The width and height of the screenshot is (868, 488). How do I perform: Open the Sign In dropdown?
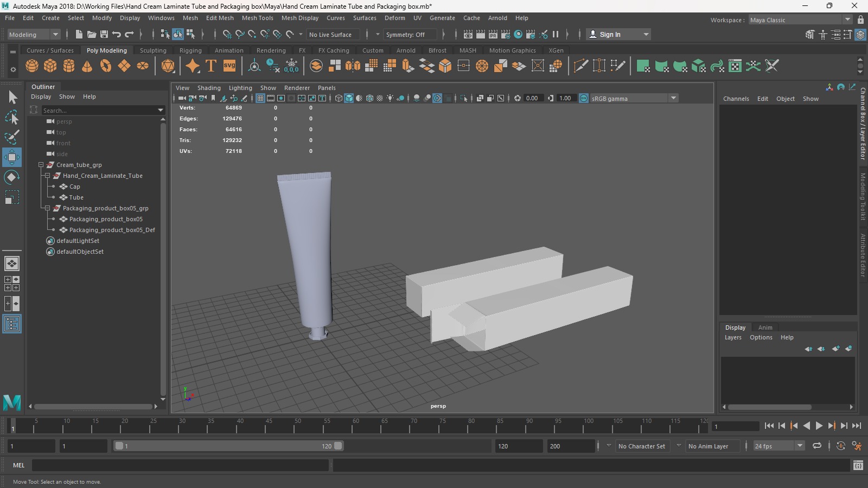point(618,34)
